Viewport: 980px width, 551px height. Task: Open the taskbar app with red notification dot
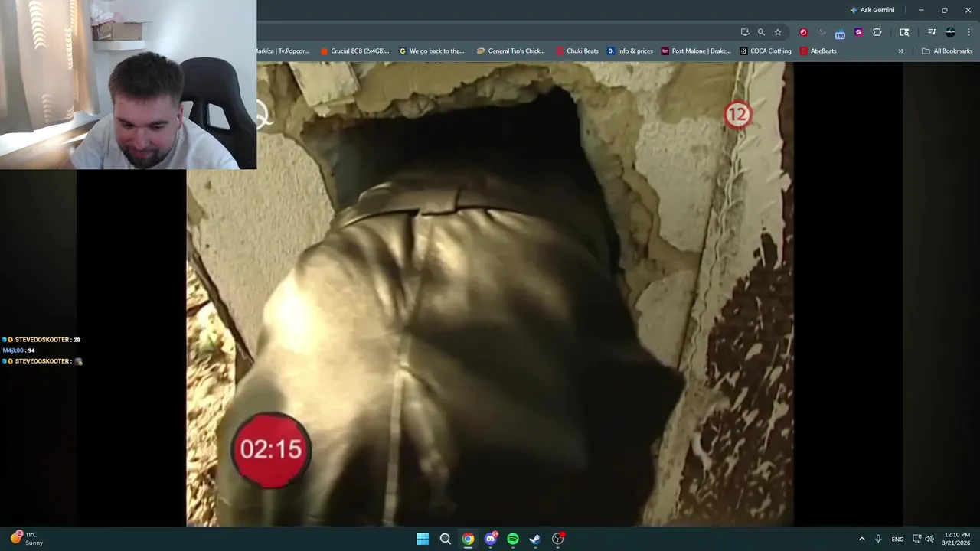tap(558, 539)
